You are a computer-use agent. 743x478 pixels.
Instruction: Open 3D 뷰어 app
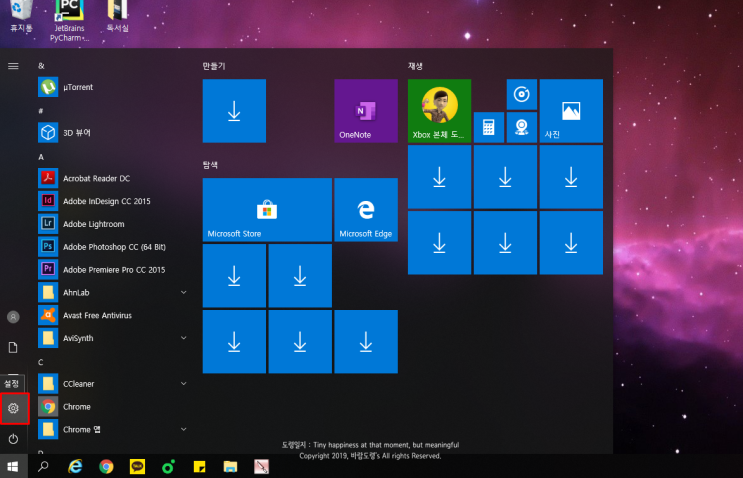[113, 133]
